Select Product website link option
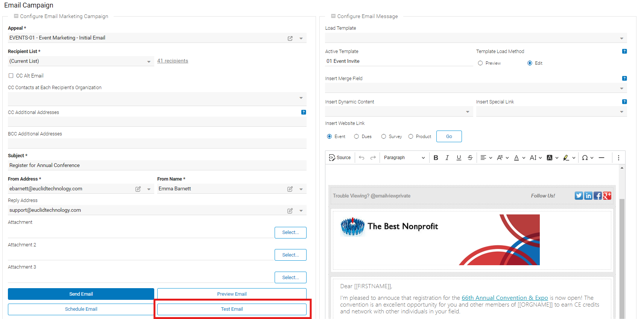The width and height of the screenshot is (644, 319). click(411, 137)
